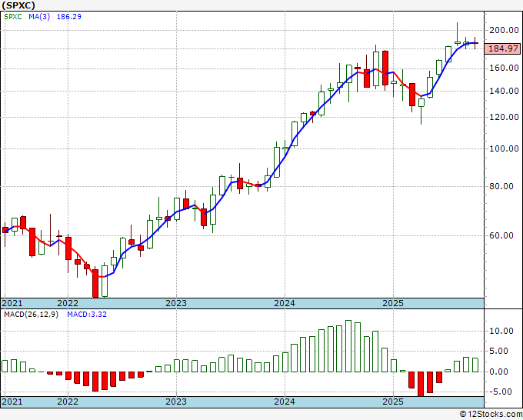Click the last candlestick on the price chart
The width and height of the screenshot is (523, 420).
tap(475, 43)
